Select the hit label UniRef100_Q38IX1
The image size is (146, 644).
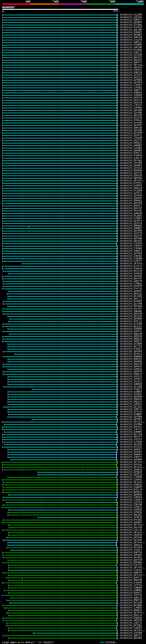pos(131,53)
